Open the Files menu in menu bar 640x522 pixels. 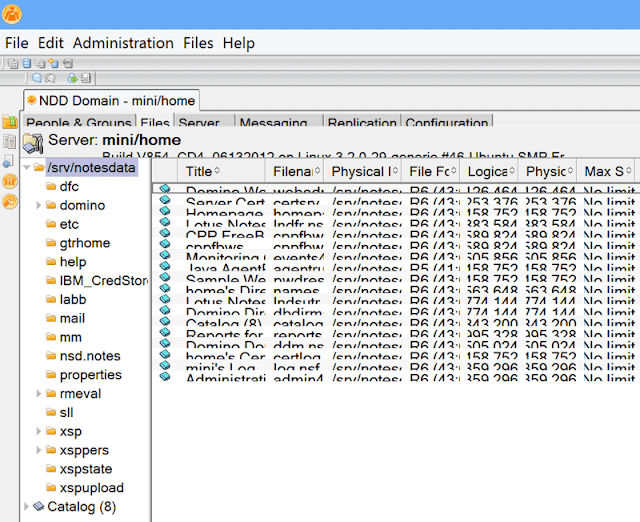pos(198,43)
